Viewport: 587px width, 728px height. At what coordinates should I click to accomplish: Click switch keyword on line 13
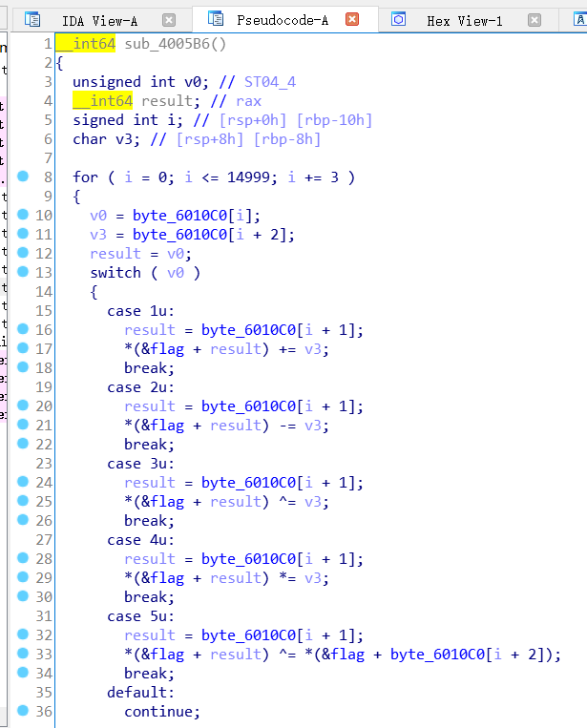click(115, 273)
